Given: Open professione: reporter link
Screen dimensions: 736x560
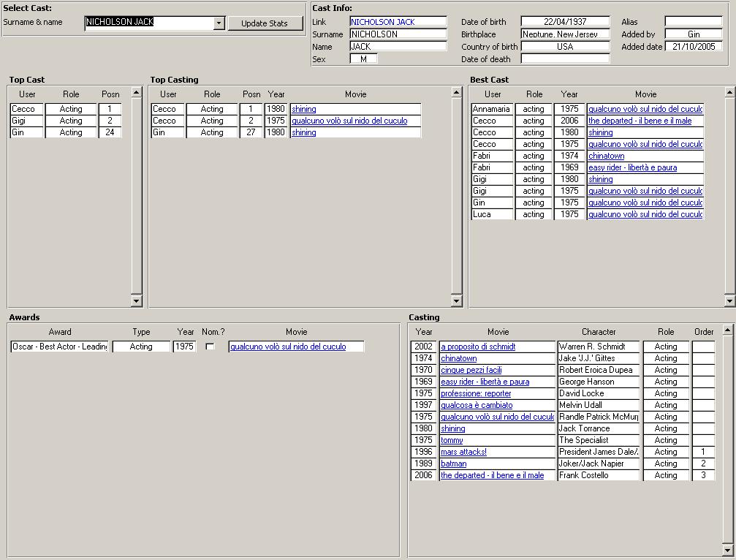Looking at the screenshot, I should pos(476,393).
